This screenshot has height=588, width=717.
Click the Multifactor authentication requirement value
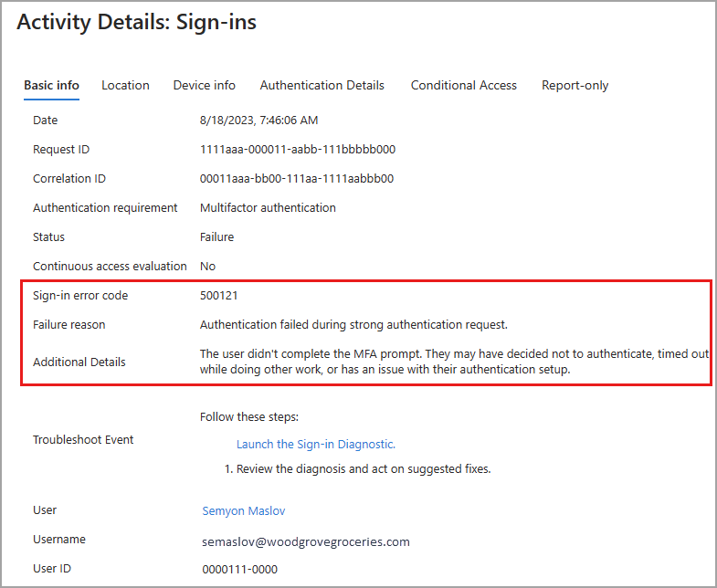point(268,207)
